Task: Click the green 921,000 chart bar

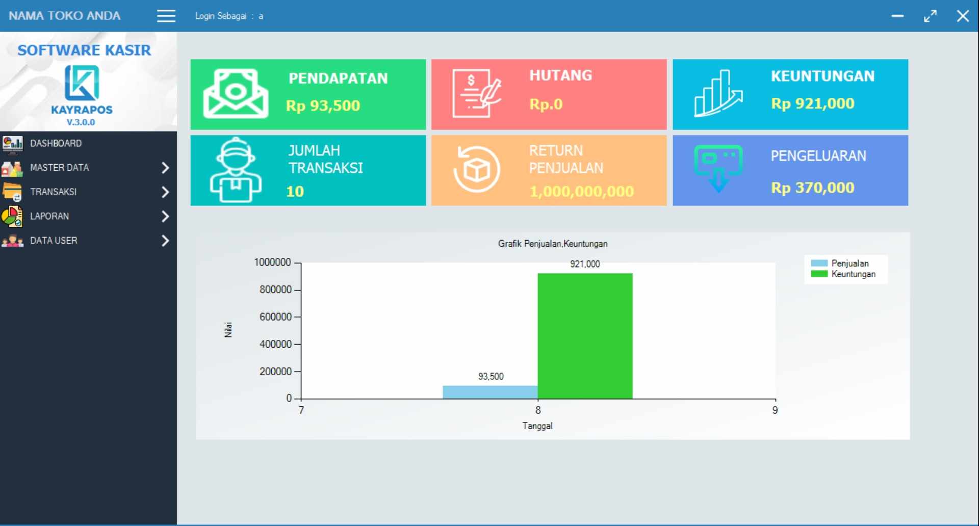Action: pyautogui.click(x=585, y=336)
